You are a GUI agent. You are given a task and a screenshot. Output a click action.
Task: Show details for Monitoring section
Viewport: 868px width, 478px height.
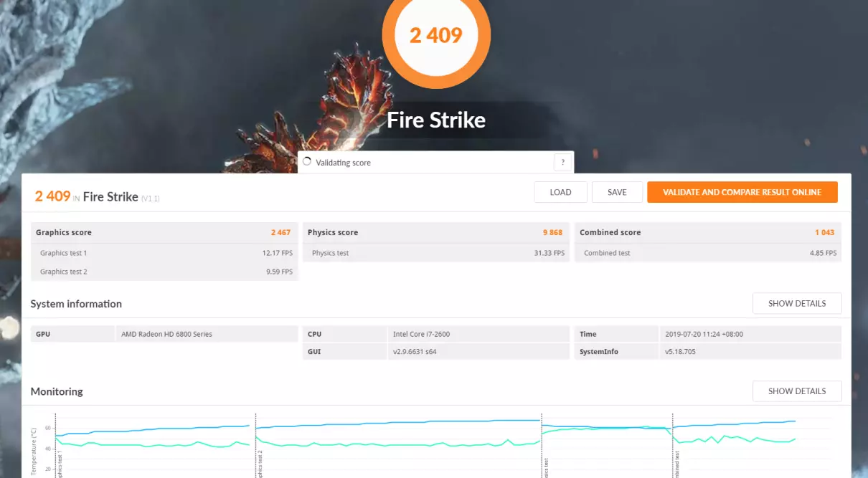(797, 391)
